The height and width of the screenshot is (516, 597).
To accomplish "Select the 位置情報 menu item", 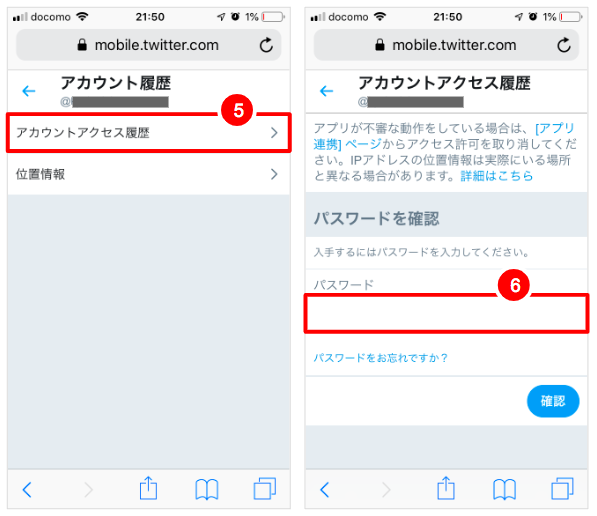I will click(149, 174).
